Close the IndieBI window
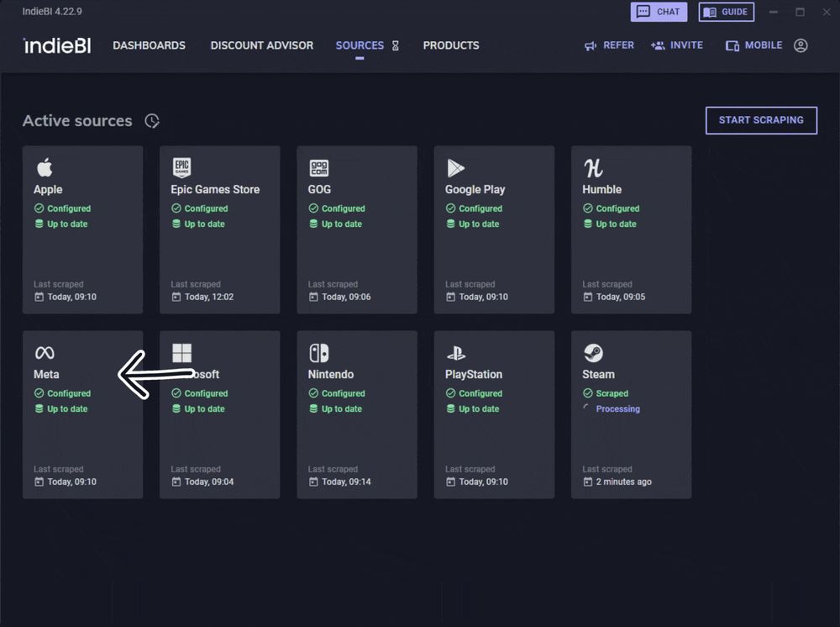Screen dimensions: 840x627 [827, 12]
